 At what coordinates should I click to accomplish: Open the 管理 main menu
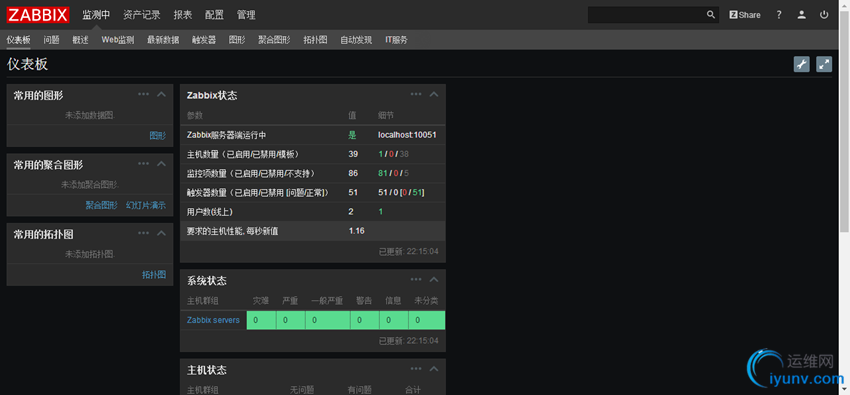coord(246,15)
